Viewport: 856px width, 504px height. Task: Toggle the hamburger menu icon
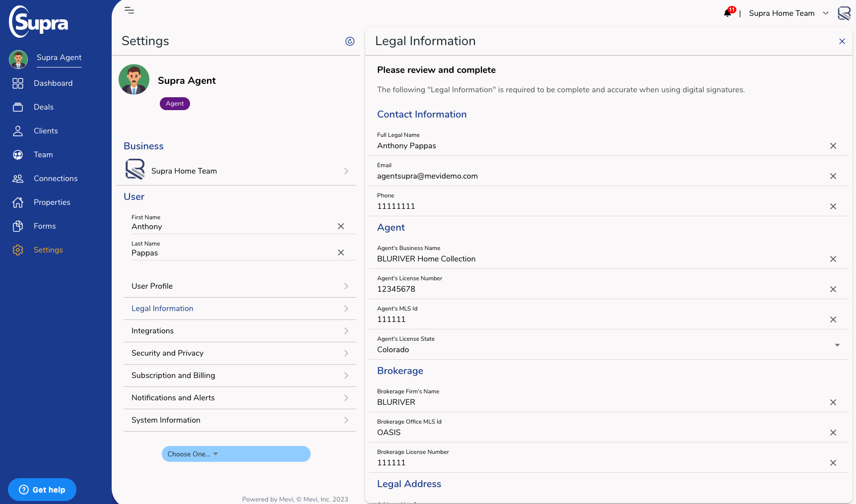129,10
